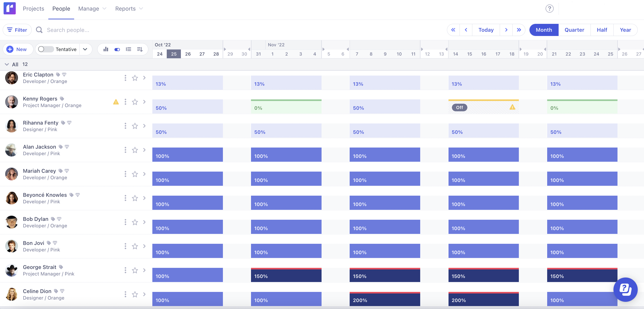Screen dimensions: 644x309
Task: Click the Today button
Action: pyautogui.click(x=486, y=30)
